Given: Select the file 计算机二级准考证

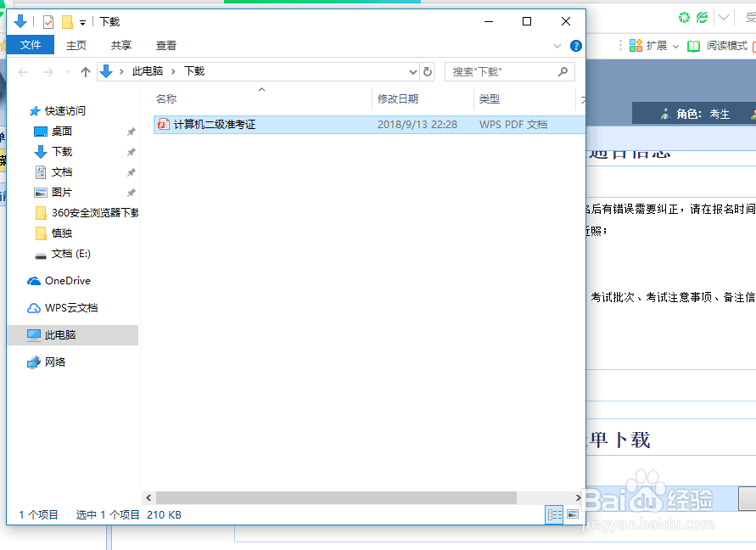Looking at the screenshot, I should (x=369, y=125).
